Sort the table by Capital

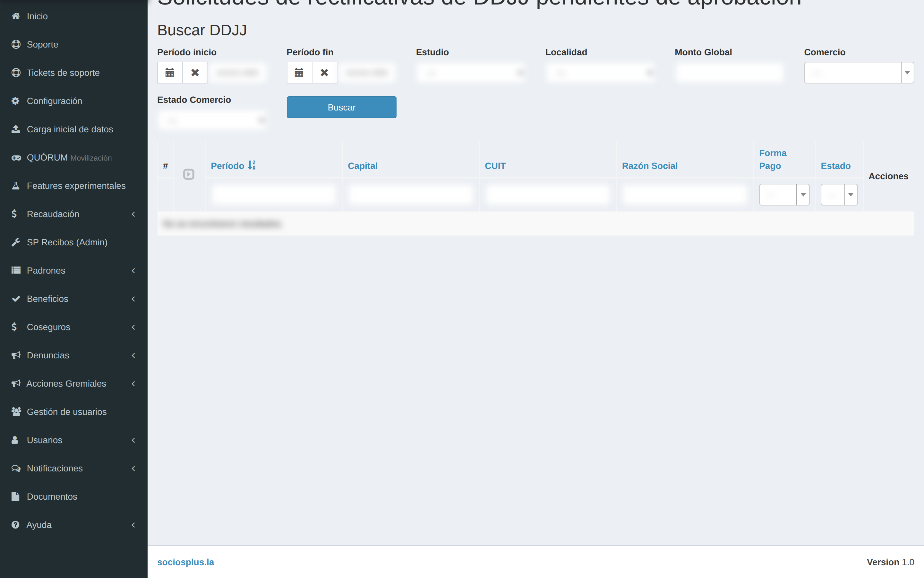[x=362, y=166]
